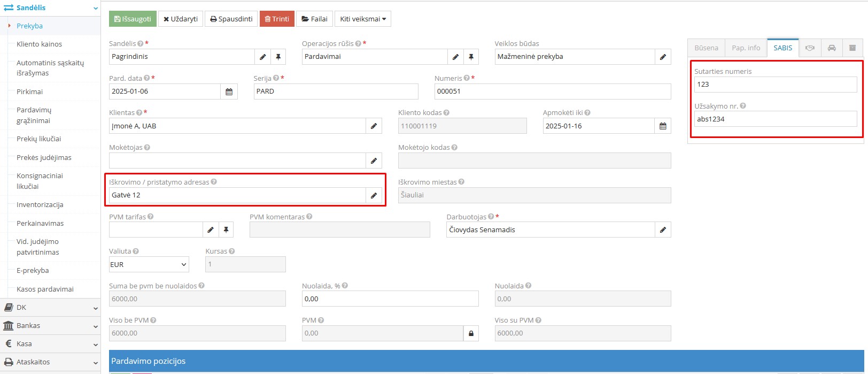The width and height of the screenshot is (868, 374).
Task: Pin the Operacijos rūšis value
Action: click(471, 57)
